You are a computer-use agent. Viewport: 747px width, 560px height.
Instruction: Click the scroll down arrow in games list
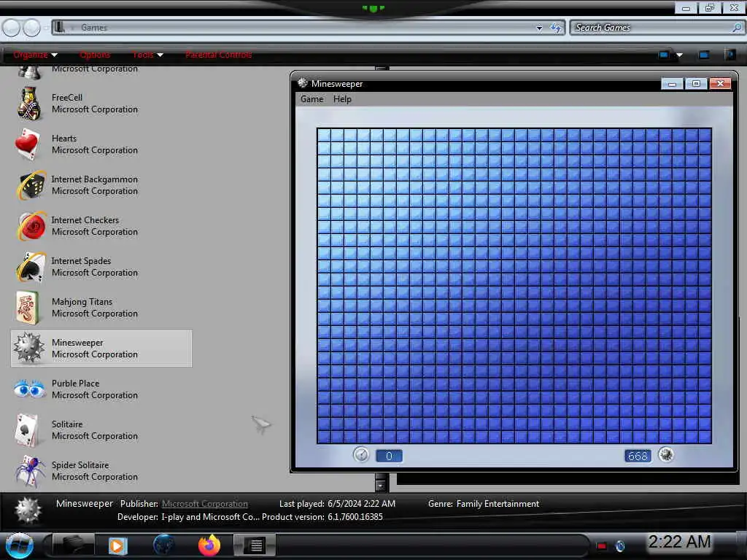[380, 486]
